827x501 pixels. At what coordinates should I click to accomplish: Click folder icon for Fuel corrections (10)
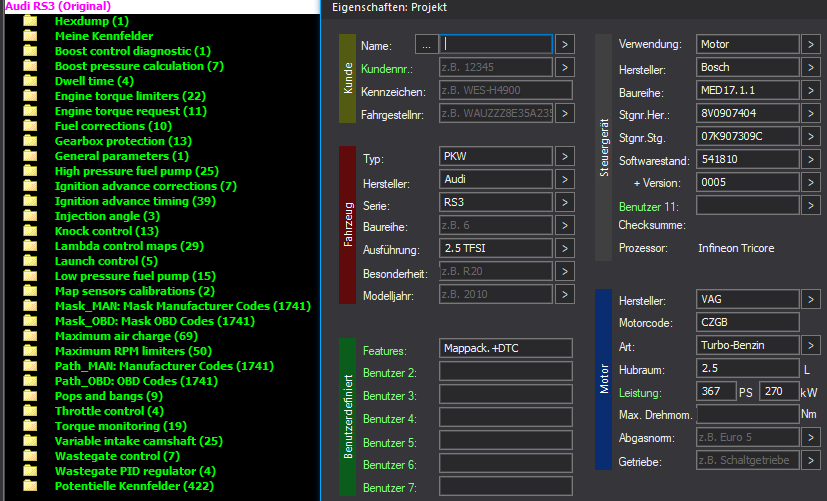(x=31, y=126)
